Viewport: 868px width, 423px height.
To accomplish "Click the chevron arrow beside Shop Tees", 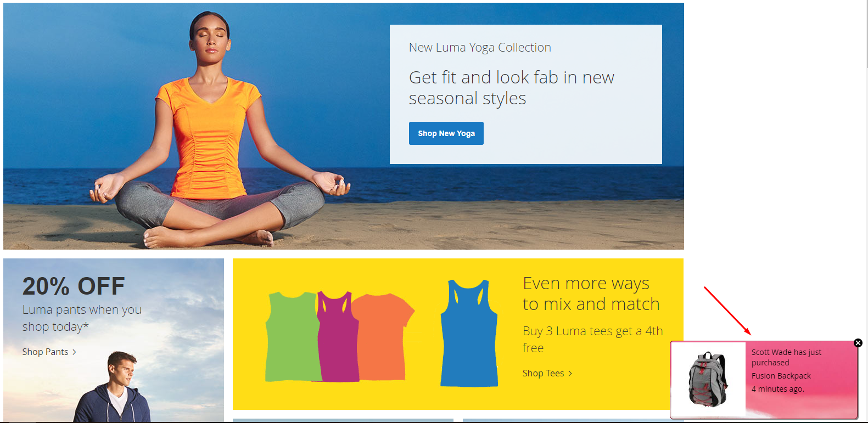I will click(570, 374).
